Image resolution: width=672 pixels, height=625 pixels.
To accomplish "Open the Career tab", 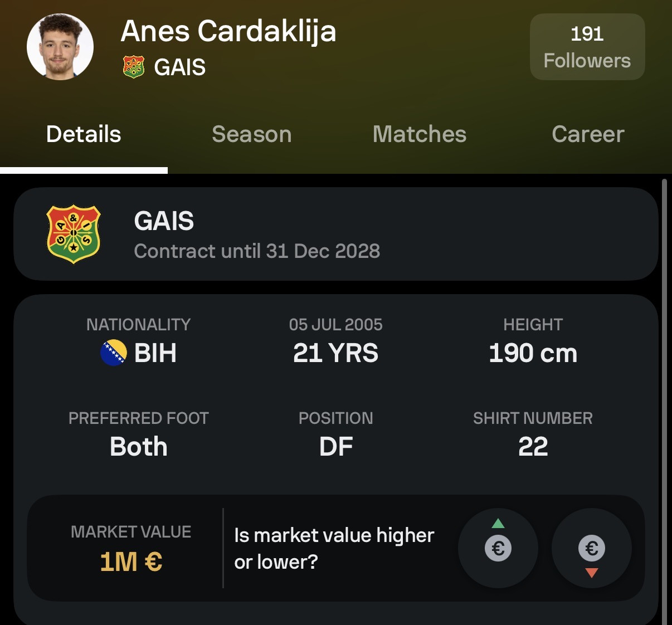I will pyautogui.click(x=588, y=134).
